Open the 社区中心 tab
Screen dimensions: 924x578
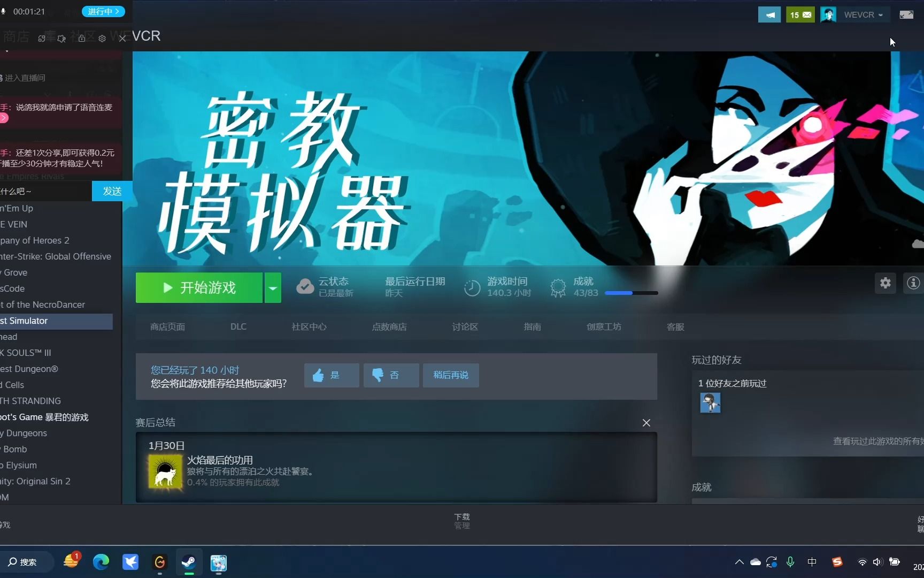tap(309, 326)
